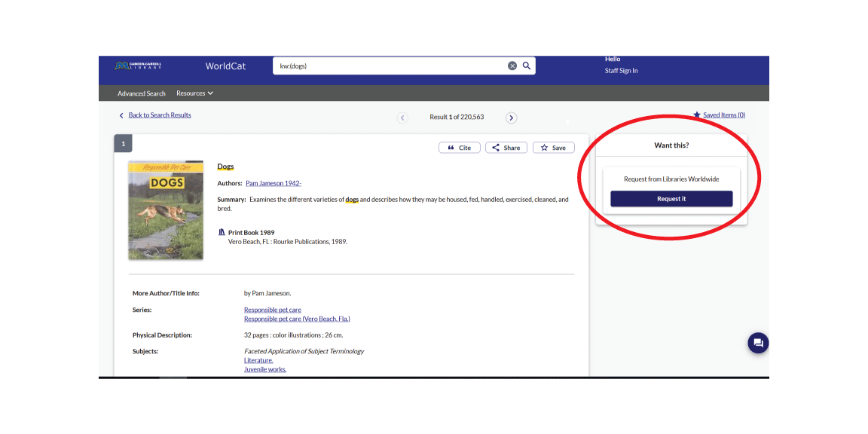Click the Hello greeting text

[x=613, y=59]
